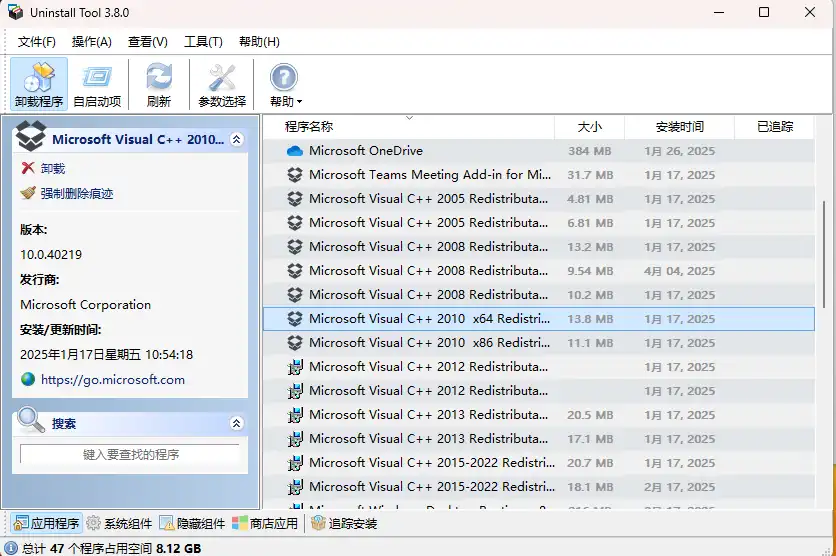Click the box icon in details panel header
This screenshot has width=836, height=556.
coord(30,136)
